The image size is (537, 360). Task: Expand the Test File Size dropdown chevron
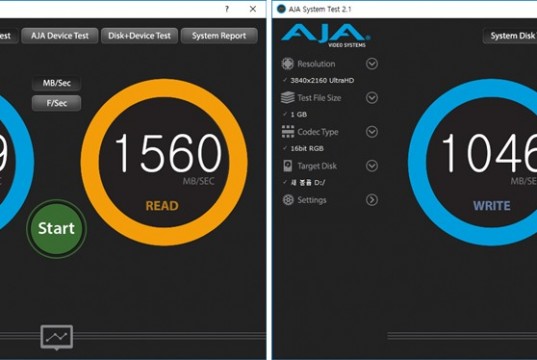[x=372, y=98]
